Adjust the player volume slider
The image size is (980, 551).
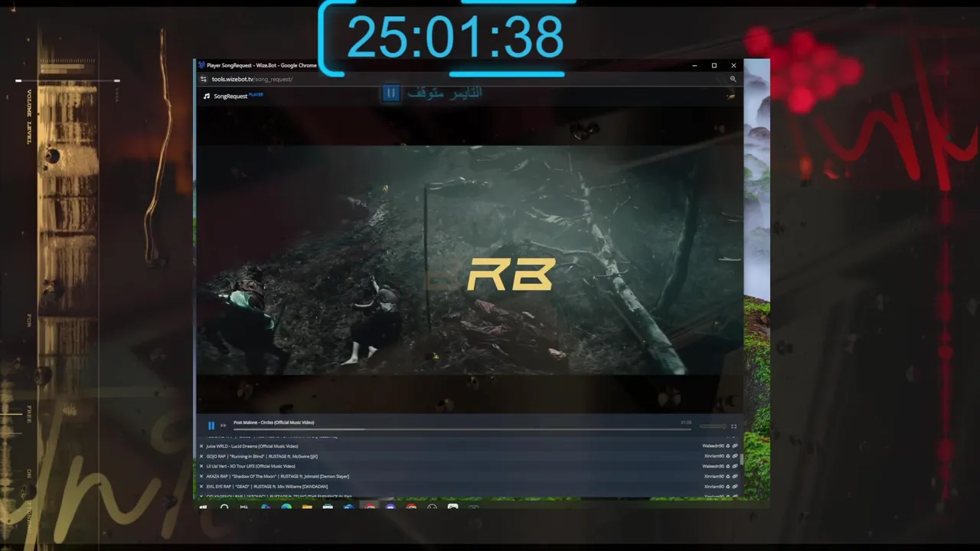713,426
